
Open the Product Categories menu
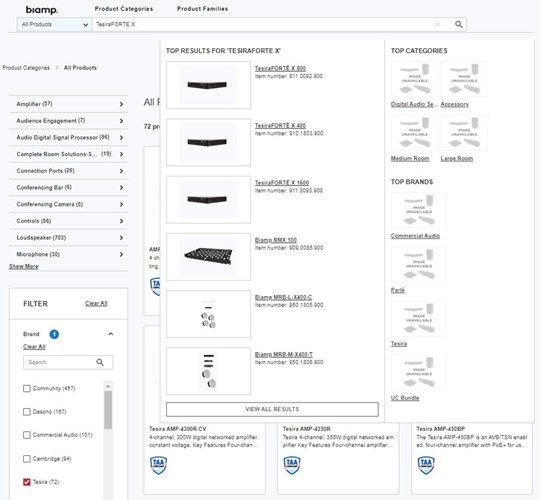pos(124,9)
